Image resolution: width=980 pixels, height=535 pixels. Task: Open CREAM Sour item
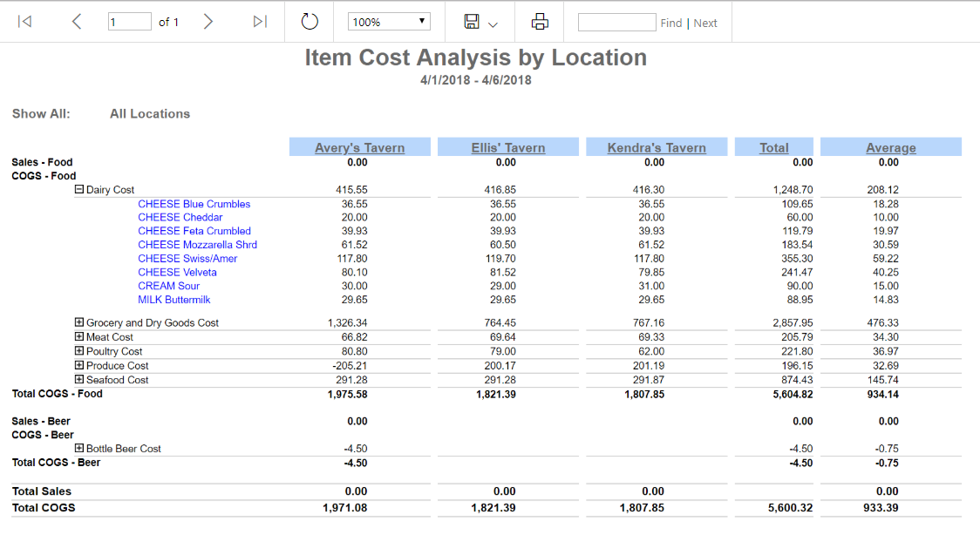tap(169, 286)
